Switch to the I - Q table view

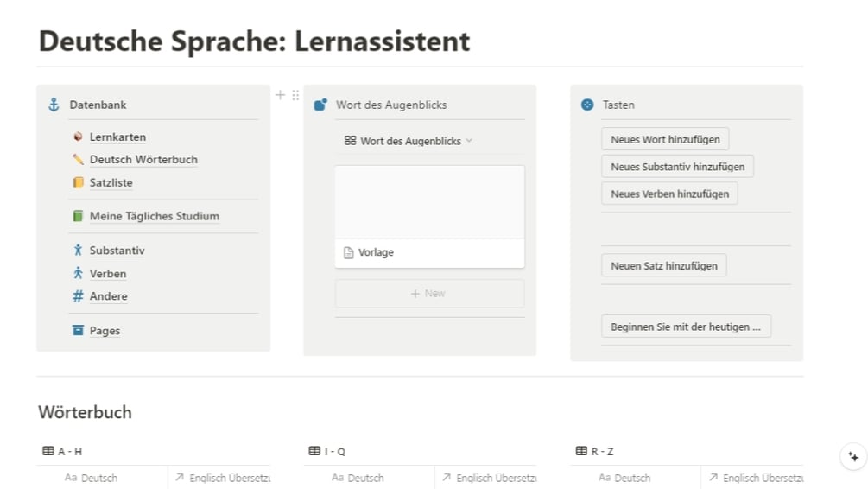[x=328, y=451]
